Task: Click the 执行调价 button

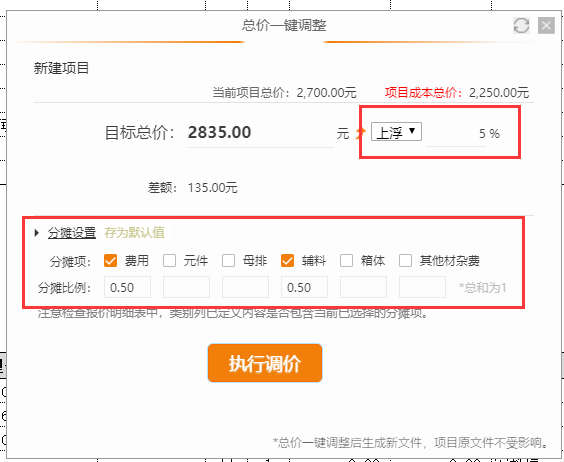Action: 265,363
